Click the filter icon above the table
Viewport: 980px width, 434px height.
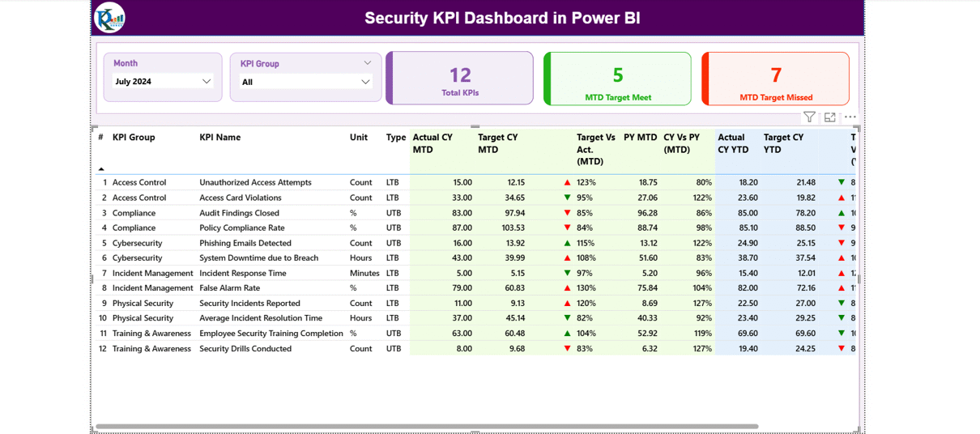click(809, 117)
